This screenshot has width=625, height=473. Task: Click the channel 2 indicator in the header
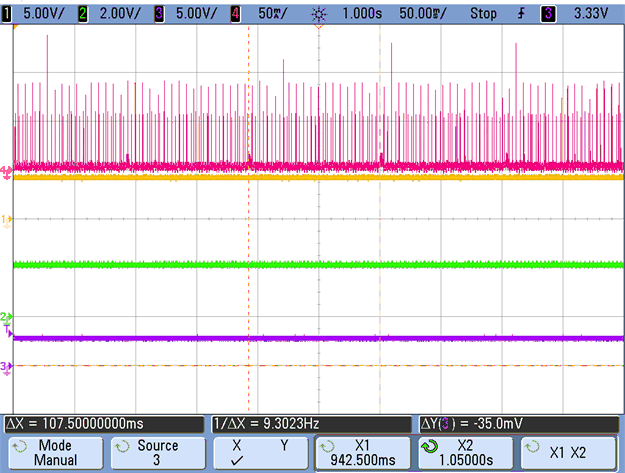coord(83,14)
